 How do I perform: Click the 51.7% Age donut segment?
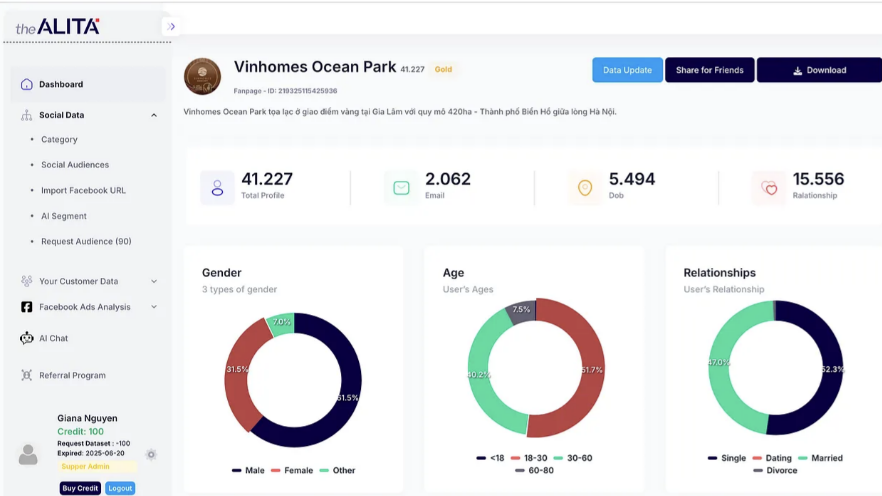point(591,369)
